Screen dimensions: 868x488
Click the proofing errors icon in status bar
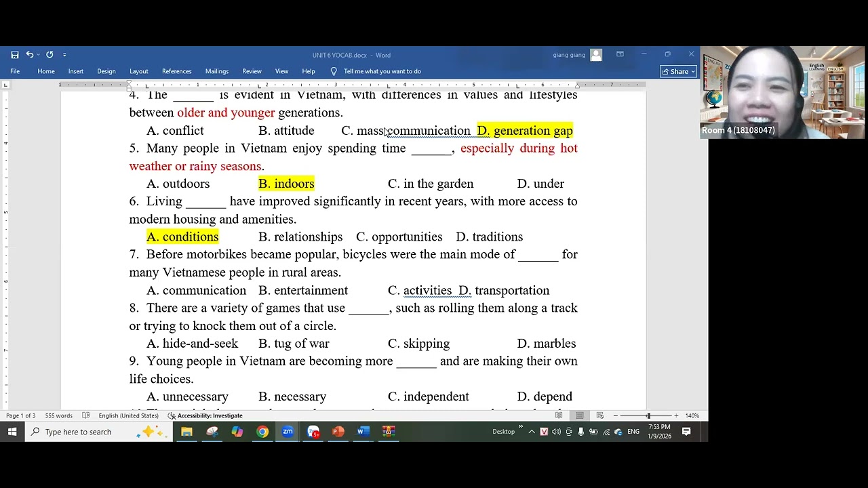click(86, 415)
